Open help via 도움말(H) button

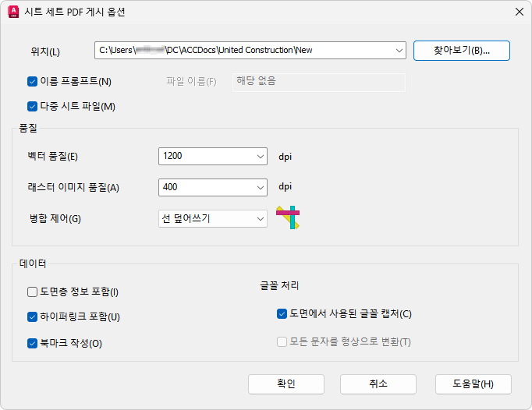point(473,384)
